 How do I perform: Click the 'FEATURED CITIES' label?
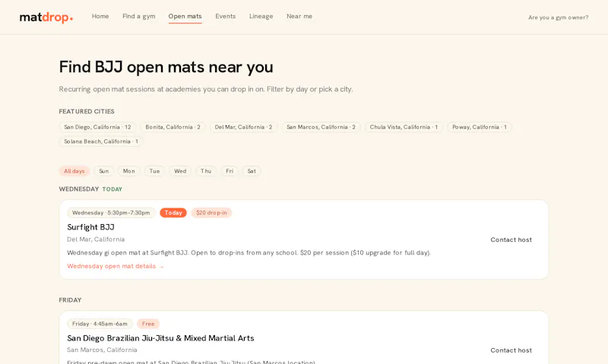point(87,112)
